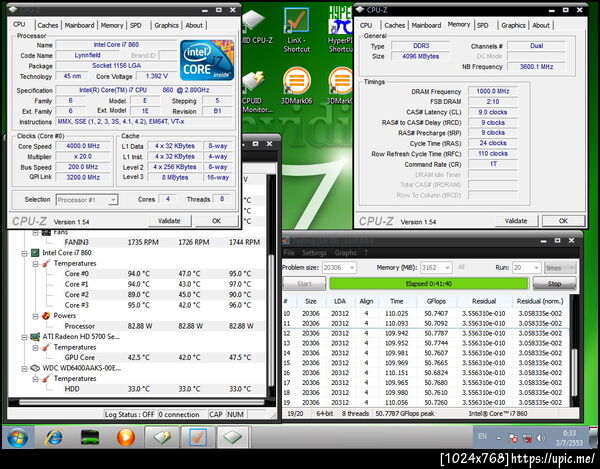Click the Intel Core i7 inside logo
The width and height of the screenshot is (600, 469).
(207, 60)
